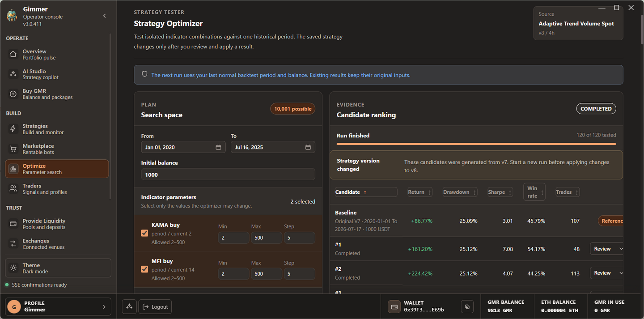Image resolution: width=644 pixels, height=319 pixels.
Task: Click the Marketplace bot icon
Action: (x=13, y=149)
